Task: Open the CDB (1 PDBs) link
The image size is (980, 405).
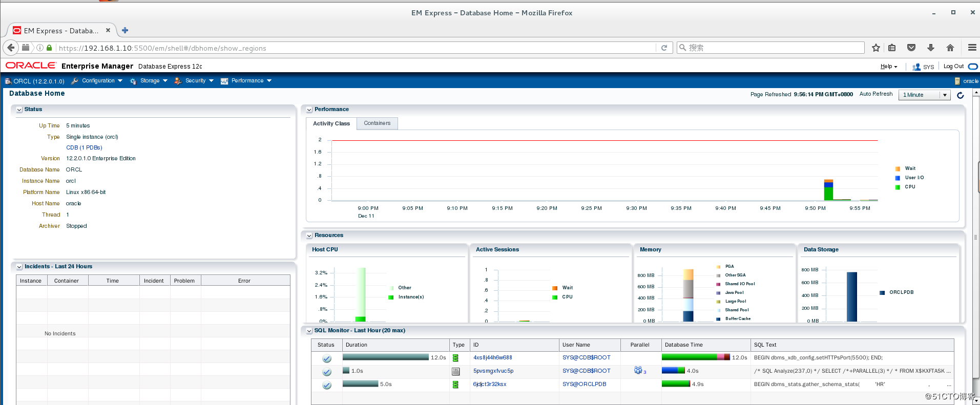Action: coord(84,147)
